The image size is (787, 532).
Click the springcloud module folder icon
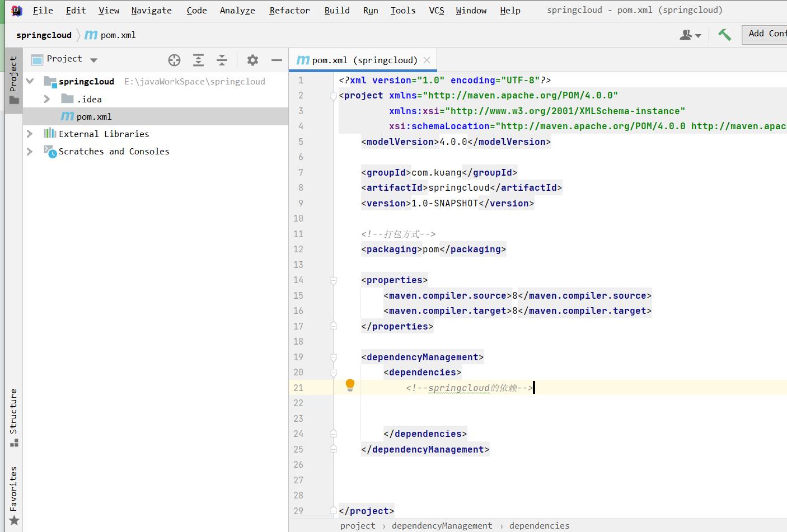click(50, 82)
